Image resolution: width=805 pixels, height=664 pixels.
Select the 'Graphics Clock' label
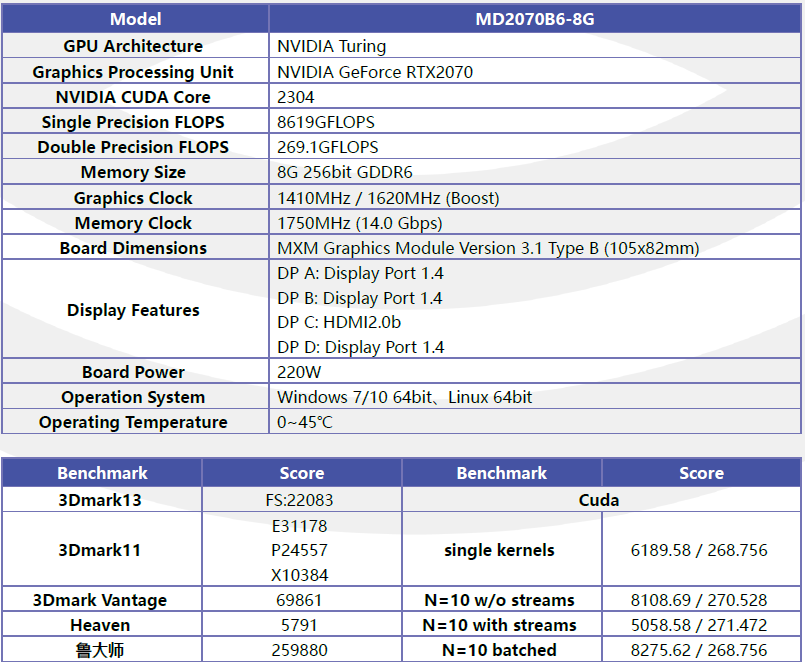(133, 198)
